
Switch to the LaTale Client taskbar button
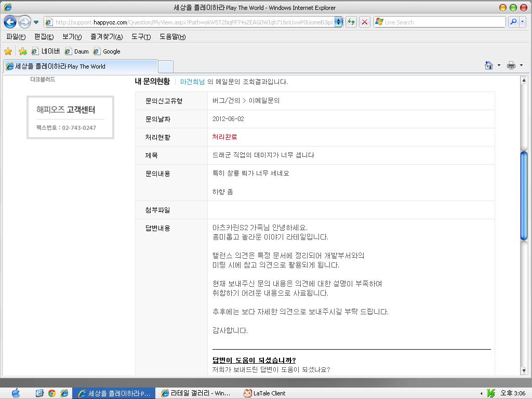[x=265, y=393]
